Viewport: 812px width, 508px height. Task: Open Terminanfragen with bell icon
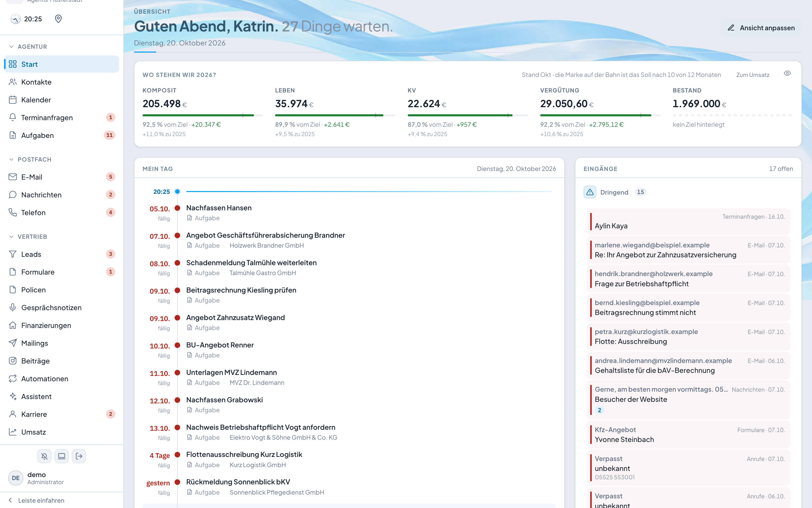click(x=61, y=118)
